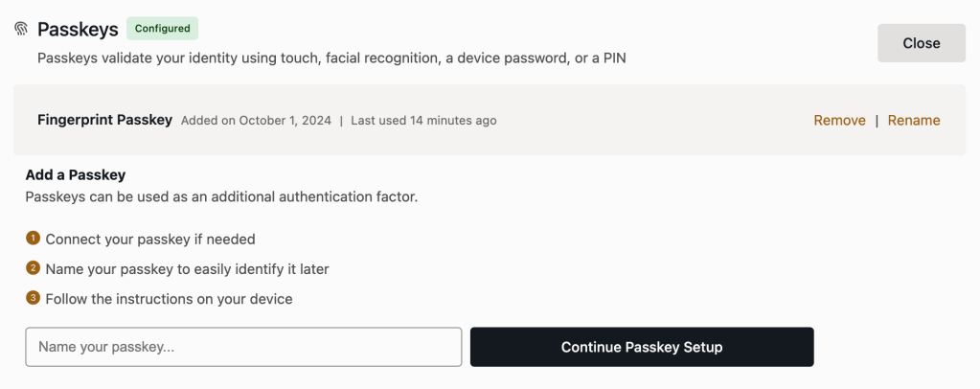
Task: Click the Name your passkey step text
Action: (187, 269)
